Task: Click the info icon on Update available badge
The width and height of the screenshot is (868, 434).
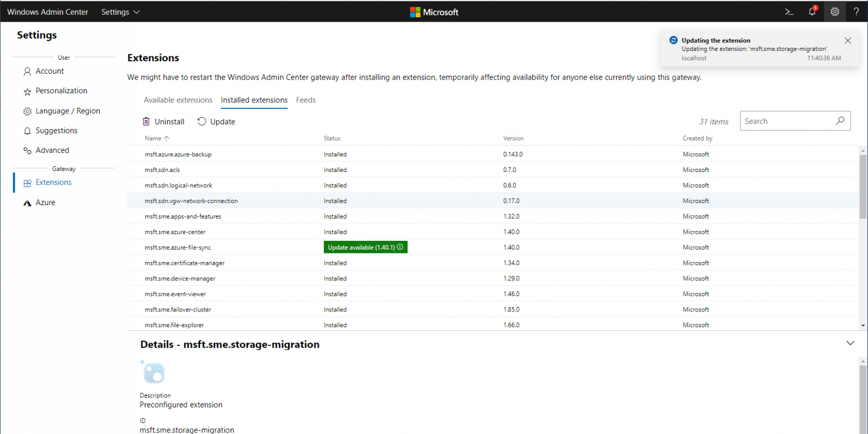Action: pos(400,247)
